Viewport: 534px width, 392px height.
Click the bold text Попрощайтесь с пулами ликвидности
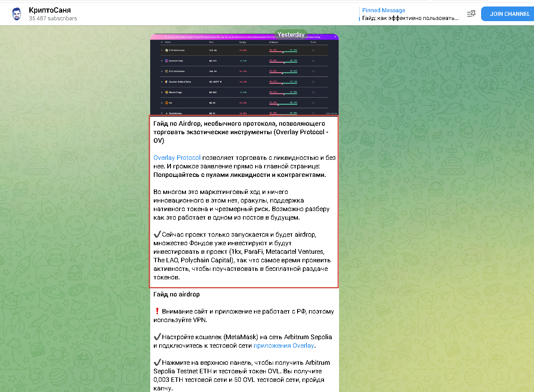pyautogui.click(x=240, y=175)
